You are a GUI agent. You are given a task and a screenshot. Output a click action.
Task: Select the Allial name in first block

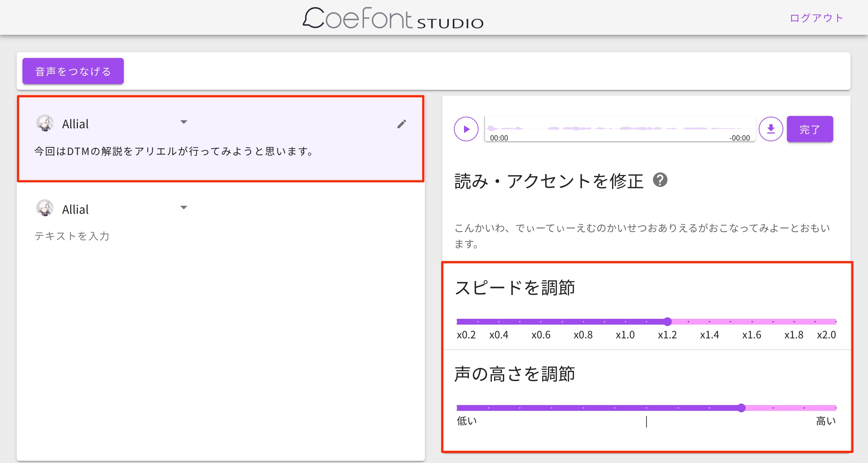75,124
